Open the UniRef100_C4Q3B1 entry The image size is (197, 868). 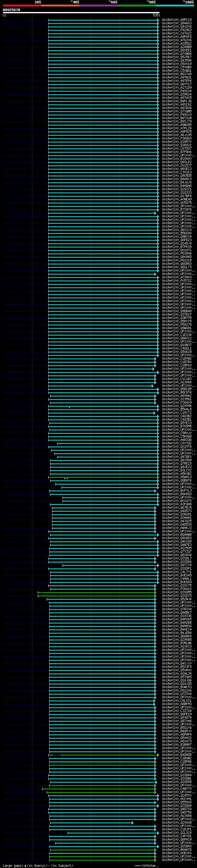click(x=177, y=419)
